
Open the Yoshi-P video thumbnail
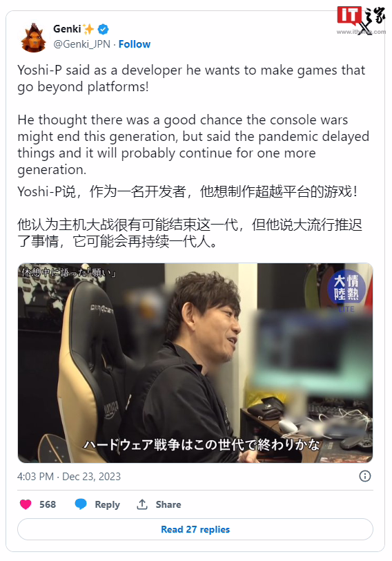click(195, 363)
